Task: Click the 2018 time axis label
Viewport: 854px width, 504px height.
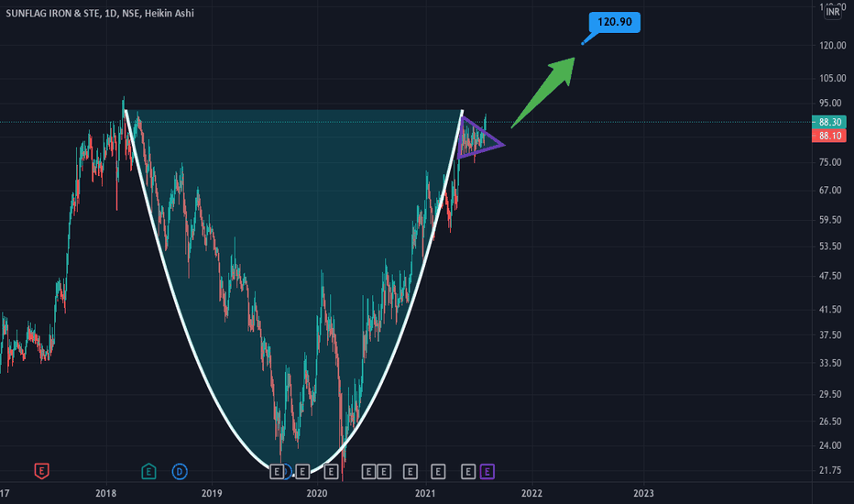Action: 105,494
